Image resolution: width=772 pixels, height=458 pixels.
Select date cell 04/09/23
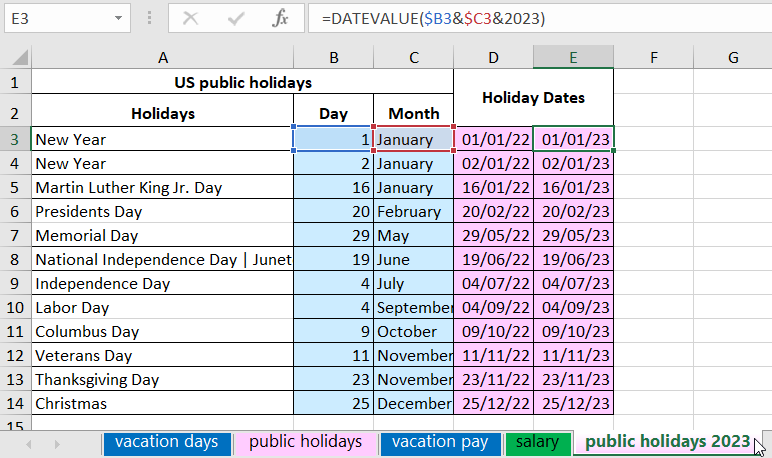click(x=574, y=308)
